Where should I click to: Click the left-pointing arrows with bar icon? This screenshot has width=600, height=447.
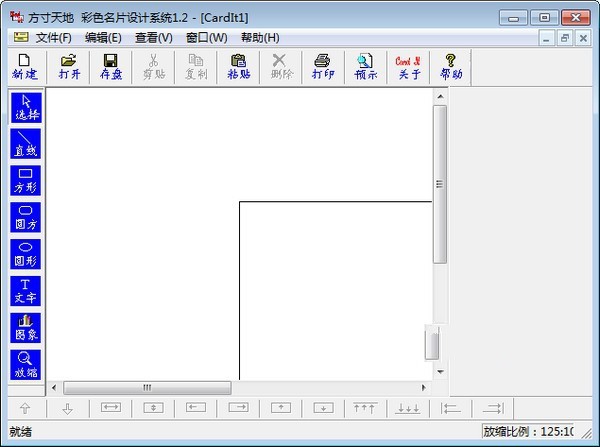450,408
